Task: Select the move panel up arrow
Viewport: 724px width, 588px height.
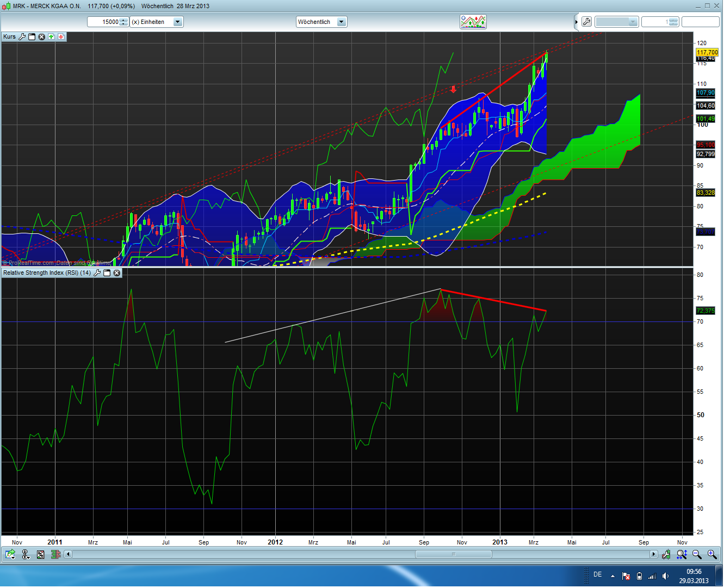Action: [51, 36]
